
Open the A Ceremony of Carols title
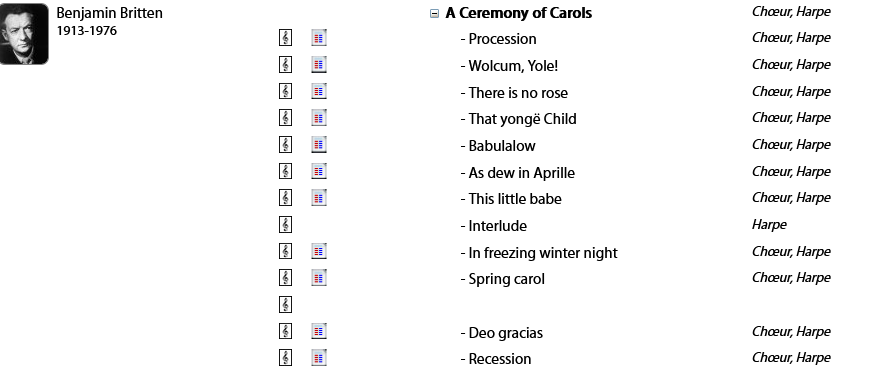pyautogui.click(x=519, y=13)
